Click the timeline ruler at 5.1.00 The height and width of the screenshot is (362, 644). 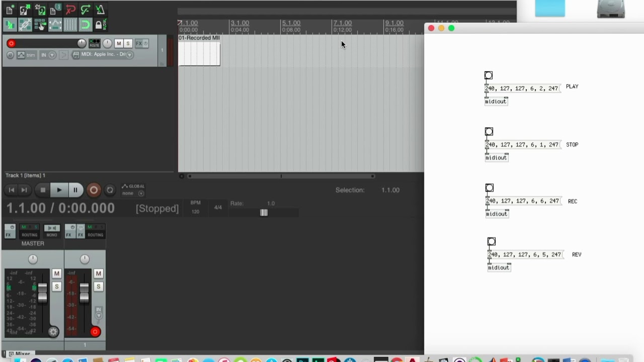click(x=291, y=23)
